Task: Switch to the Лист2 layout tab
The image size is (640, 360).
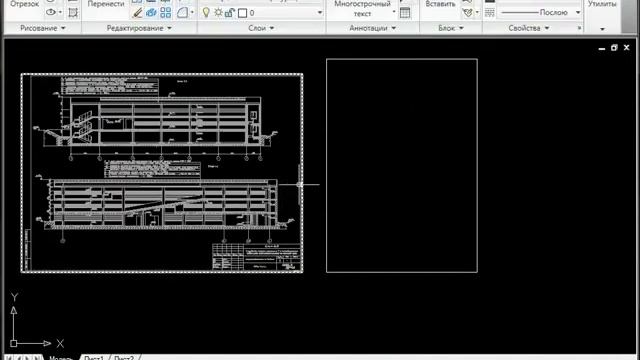Action: [124, 358]
